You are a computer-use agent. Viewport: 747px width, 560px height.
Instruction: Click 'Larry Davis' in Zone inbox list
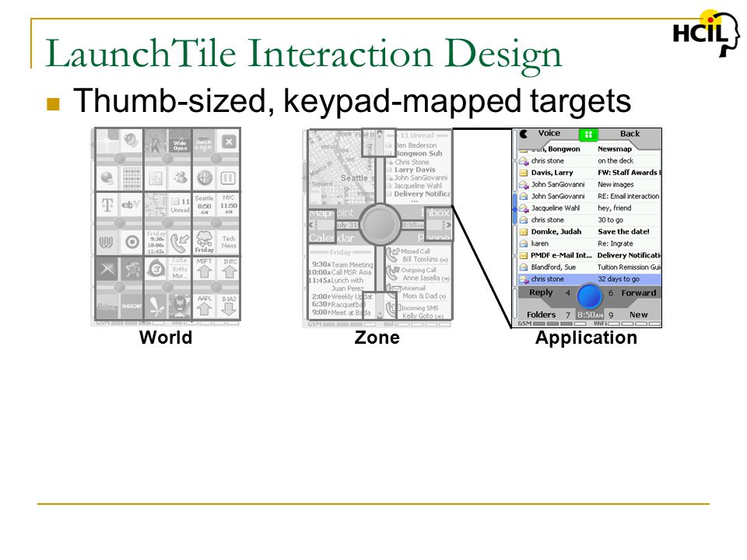[x=415, y=170]
